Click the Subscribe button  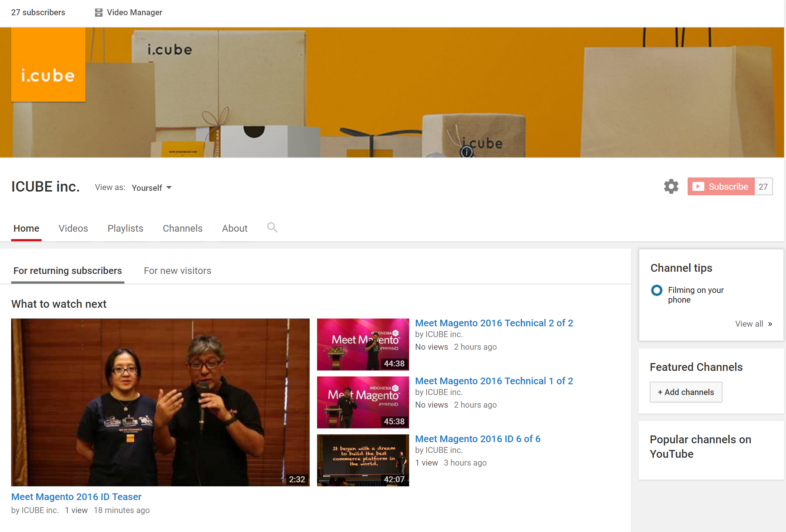click(721, 186)
